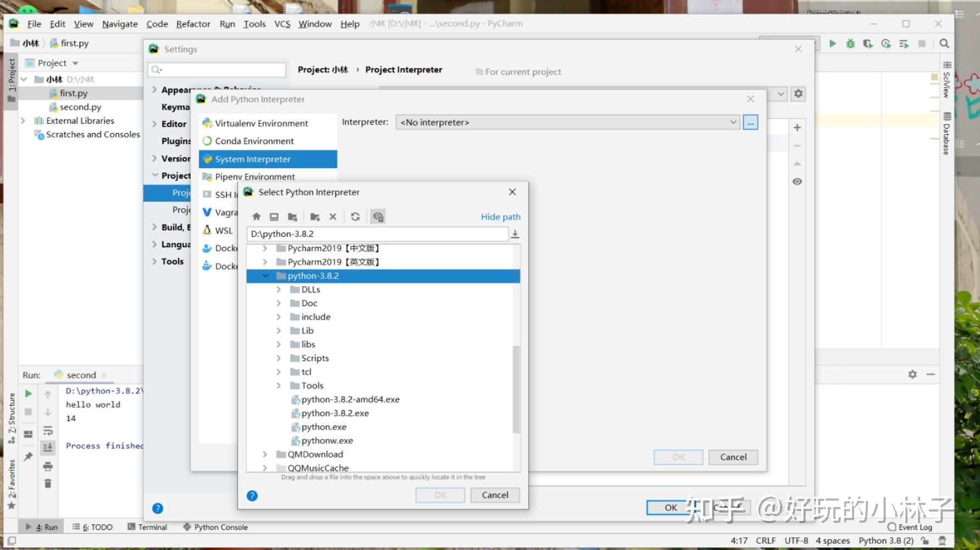
Task: Refresh the file tree in Select Python Interpreter
Action: coord(355,216)
